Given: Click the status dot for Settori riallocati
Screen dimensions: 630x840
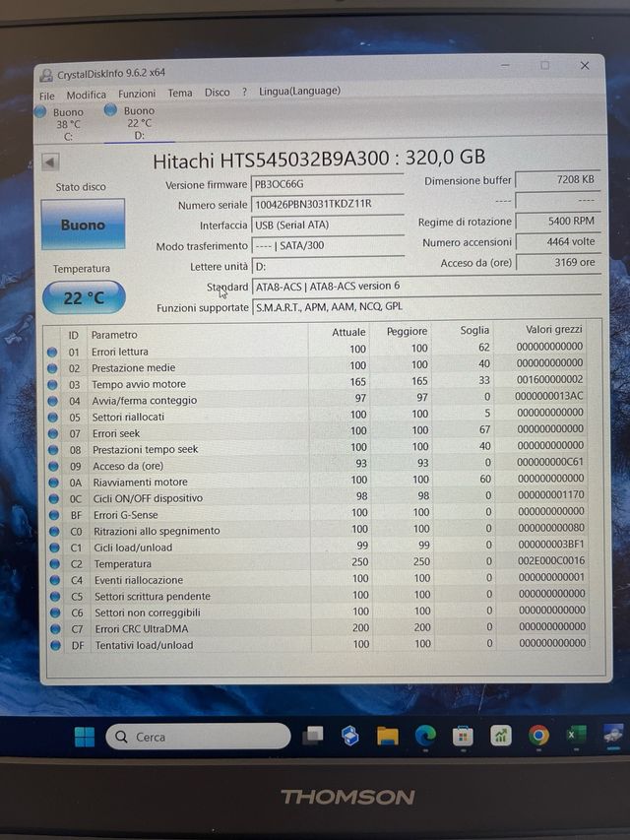Looking at the screenshot, I should click(x=52, y=418).
